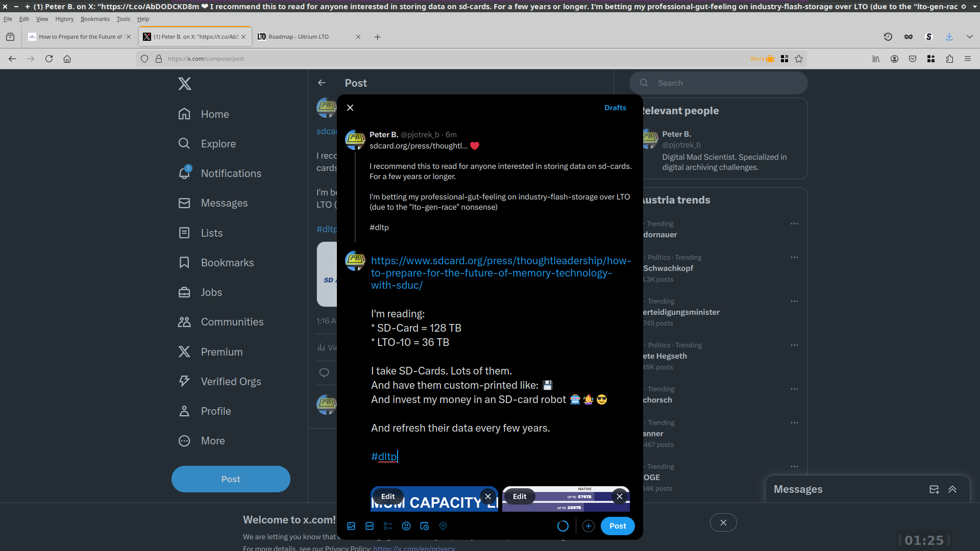Open Firefox list all tabs dropdown

pos(969,37)
